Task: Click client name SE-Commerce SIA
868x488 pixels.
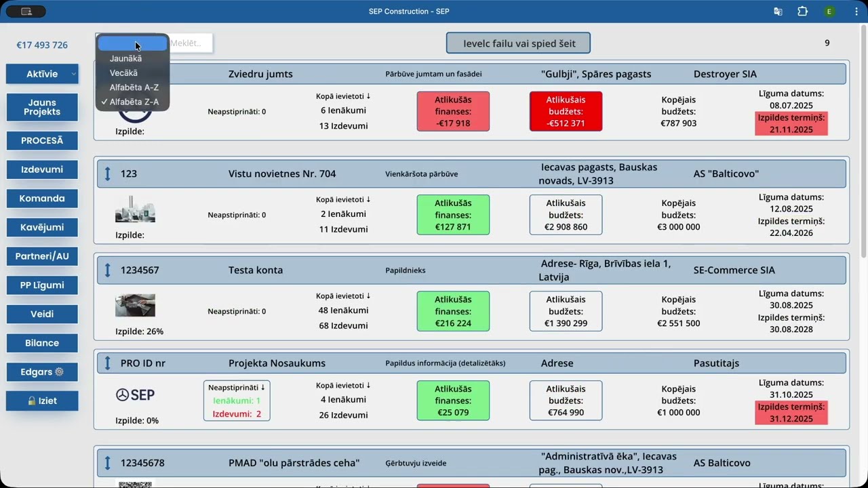Action: pyautogui.click(x=734, y=270)
